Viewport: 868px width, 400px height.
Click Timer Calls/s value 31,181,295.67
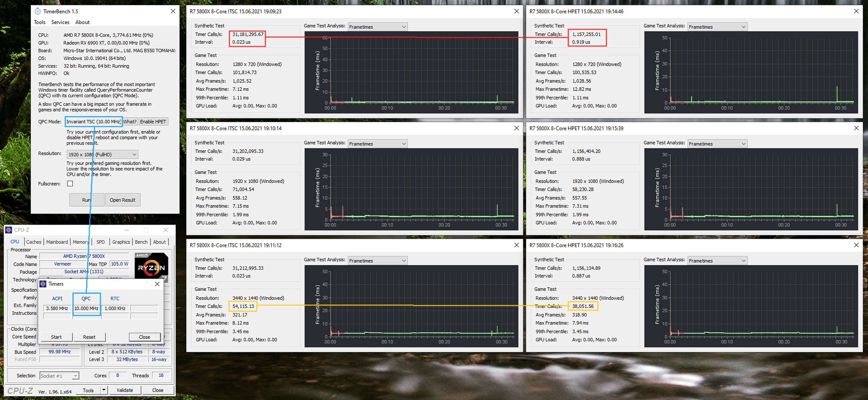tap(248, 34)
